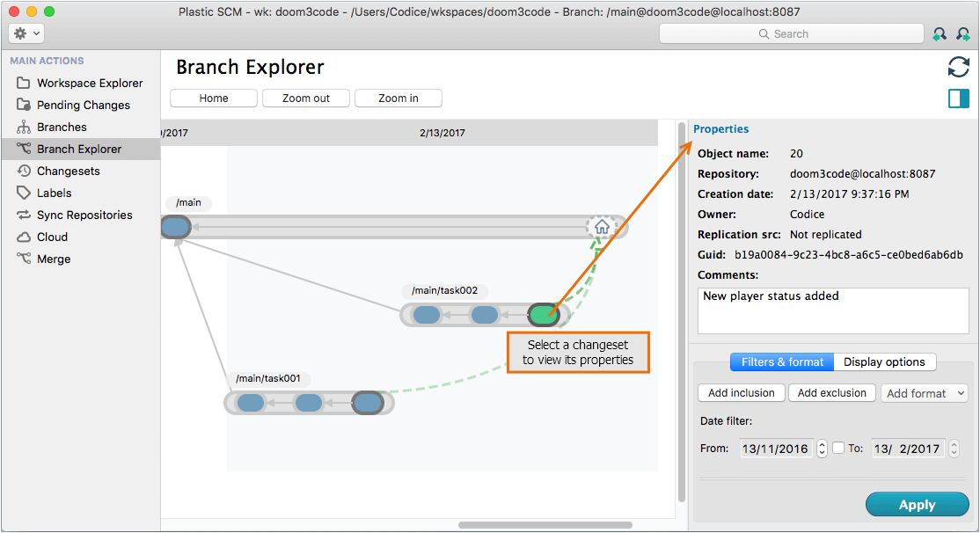Click the Add inclusion button

[x=742, y=393]
